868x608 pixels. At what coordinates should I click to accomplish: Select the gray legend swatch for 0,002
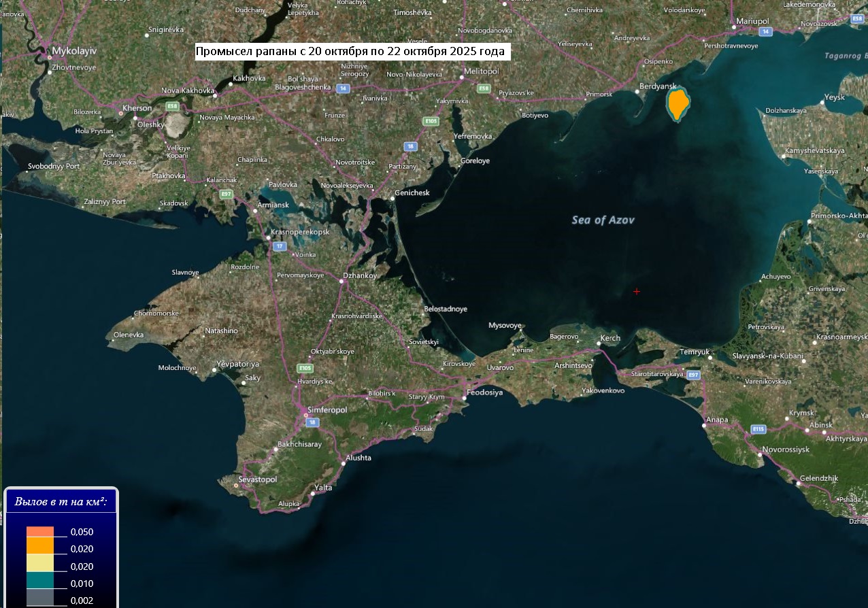[40, 598]
